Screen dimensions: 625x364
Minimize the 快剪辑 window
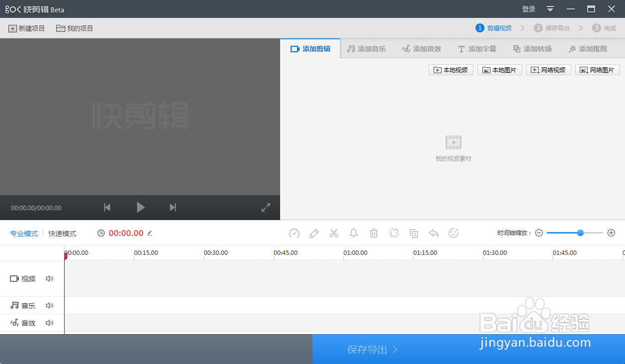(x=571, y=9)
